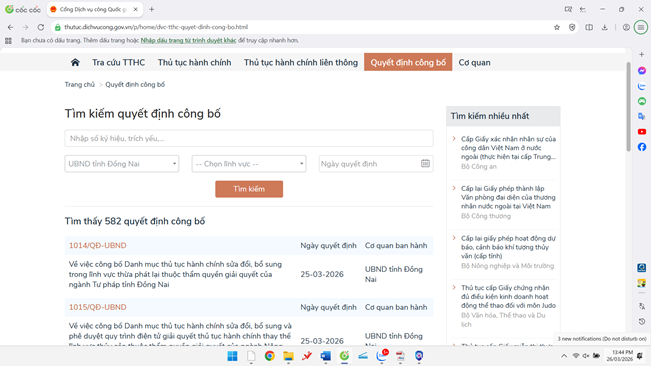The image size is (651, 366).
Task: Open YouTube from the sidebar
Action: click(642, 132)
